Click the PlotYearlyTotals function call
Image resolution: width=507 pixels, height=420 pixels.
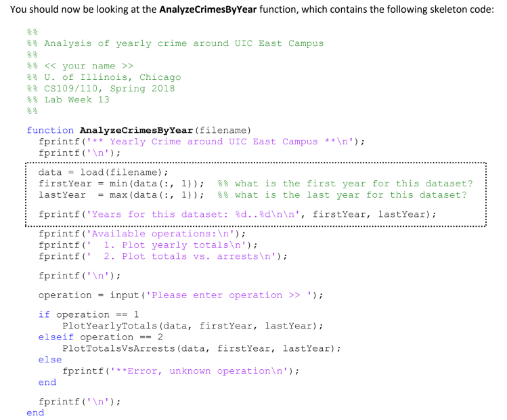point(193,326)
